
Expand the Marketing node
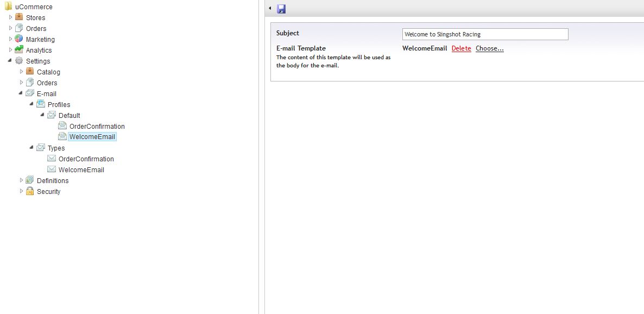click(11, 39)
